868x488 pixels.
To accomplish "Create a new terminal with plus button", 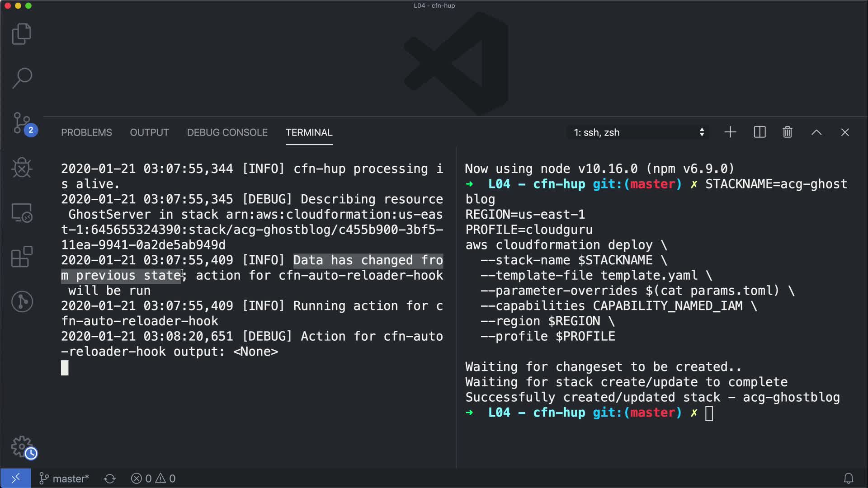I will 730,132.
